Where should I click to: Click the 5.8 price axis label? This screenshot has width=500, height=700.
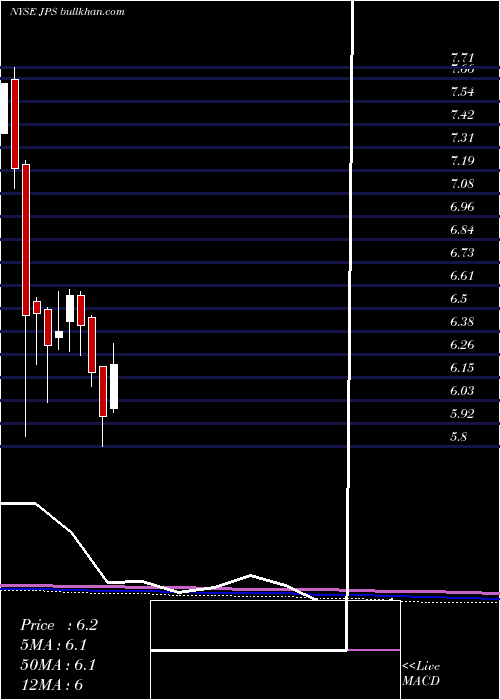click(459, 437)
